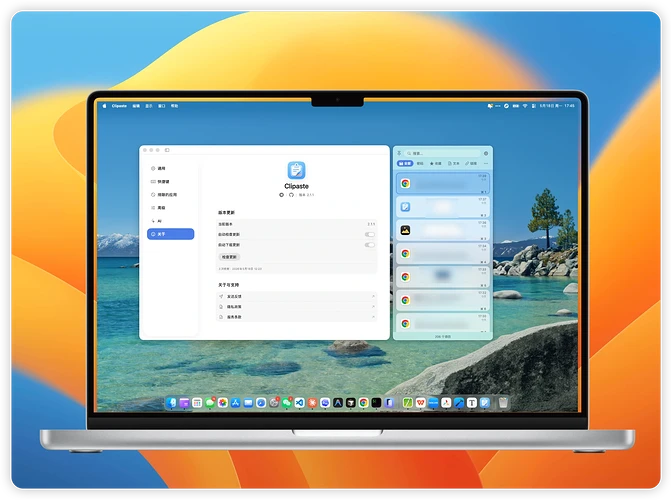This screenshot has width=671, height=500.
Task: Open the Trash in the Dock
Action: click(503, 402)
